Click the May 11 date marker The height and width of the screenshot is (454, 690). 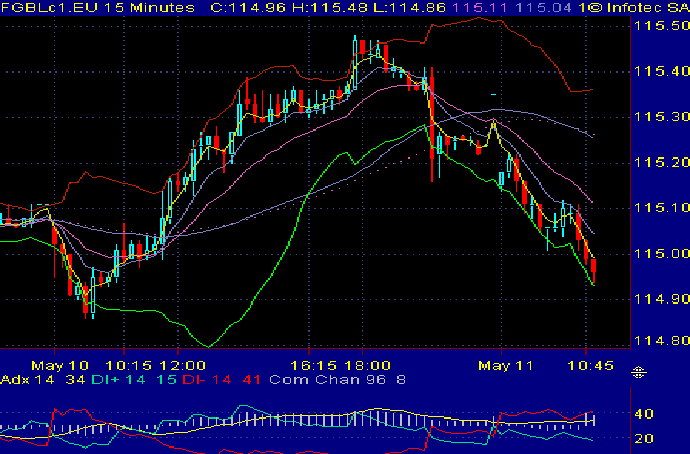(506, 366)
